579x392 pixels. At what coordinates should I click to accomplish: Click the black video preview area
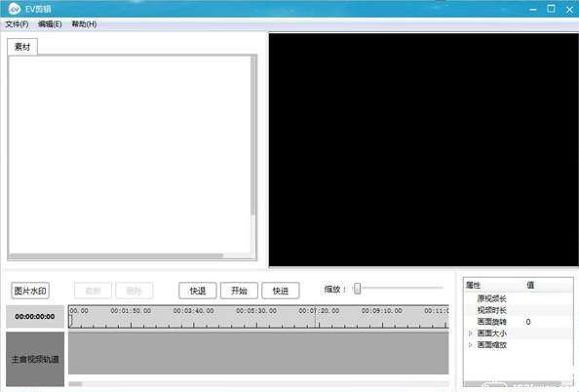(x=424, y=149)
